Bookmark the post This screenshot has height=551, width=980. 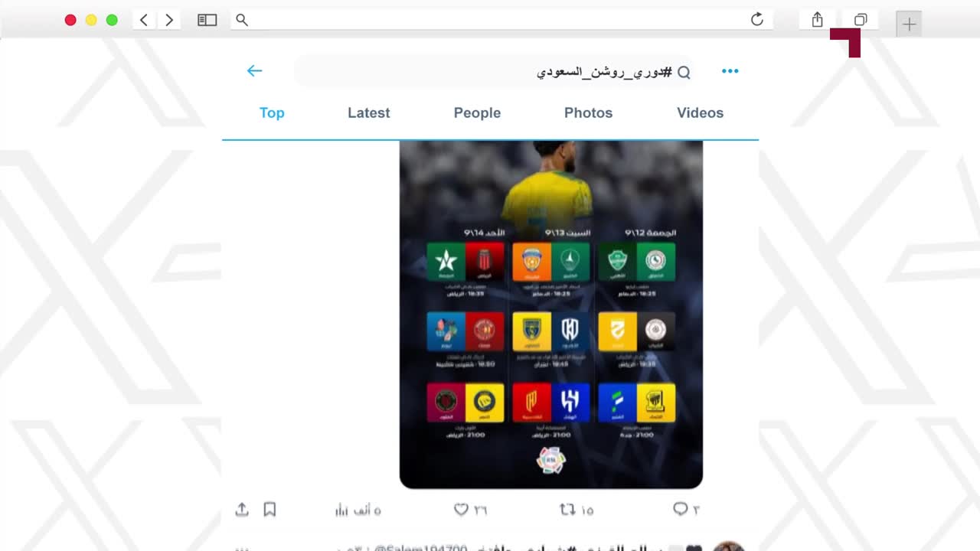pos(269,509)
